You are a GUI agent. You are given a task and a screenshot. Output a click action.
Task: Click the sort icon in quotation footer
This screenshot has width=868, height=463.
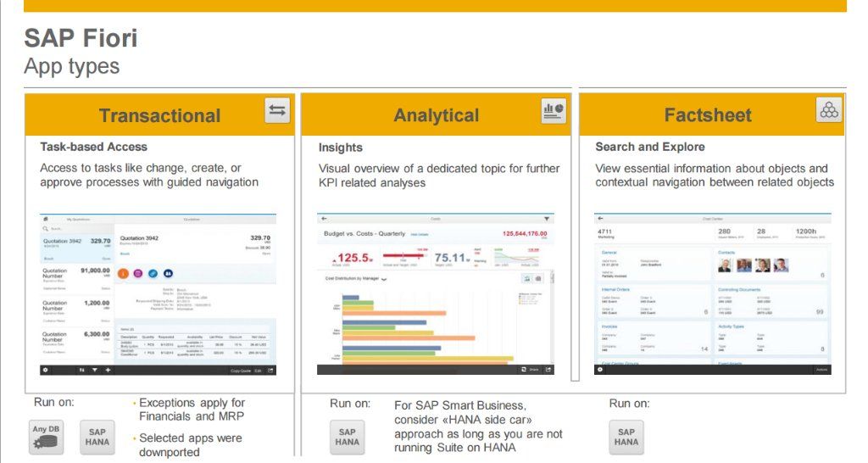(x=82, y=370)
